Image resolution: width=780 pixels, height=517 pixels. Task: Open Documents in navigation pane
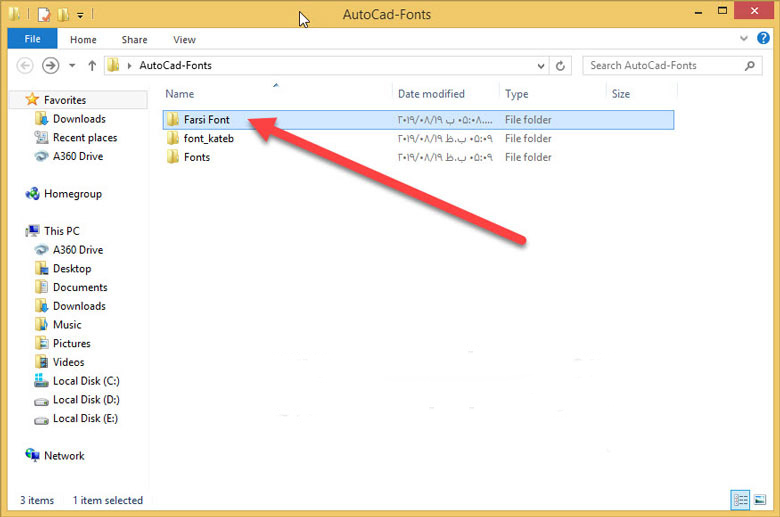click(x=80, y=288)
